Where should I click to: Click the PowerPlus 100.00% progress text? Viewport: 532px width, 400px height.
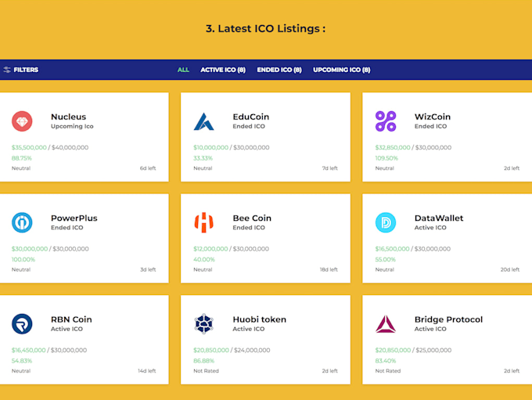pyautogui.click(x=23, y=259)
